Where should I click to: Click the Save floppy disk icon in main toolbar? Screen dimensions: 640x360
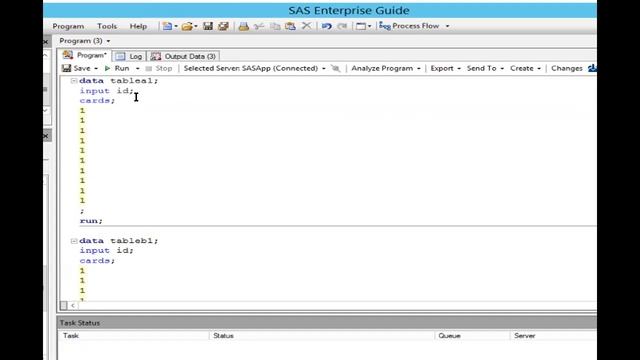[x=208, y=26]
